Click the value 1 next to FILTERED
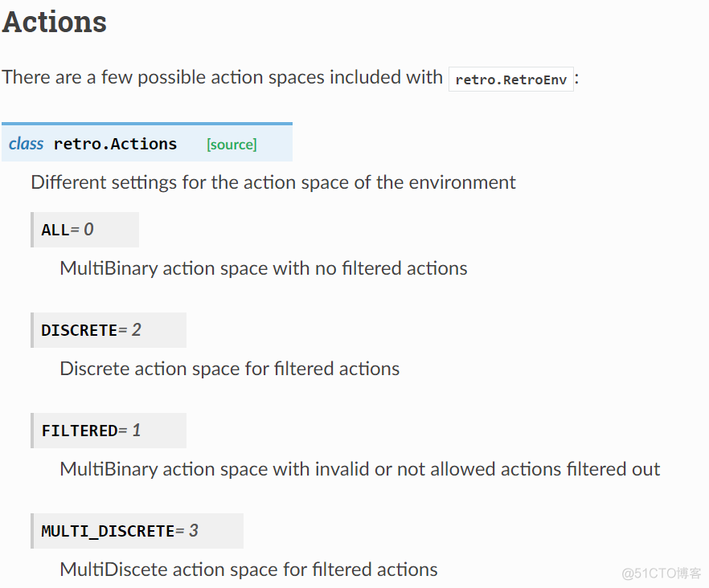 (137, 431)
